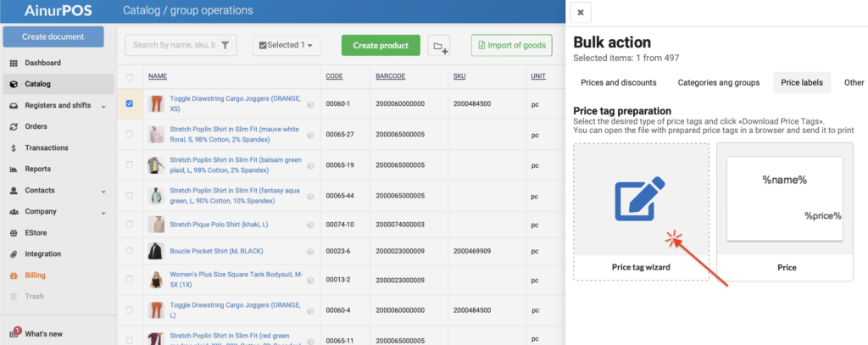Click the Integration paperclip icon
The width and height of the screenshot is (868, 345).
coord(14,254)
